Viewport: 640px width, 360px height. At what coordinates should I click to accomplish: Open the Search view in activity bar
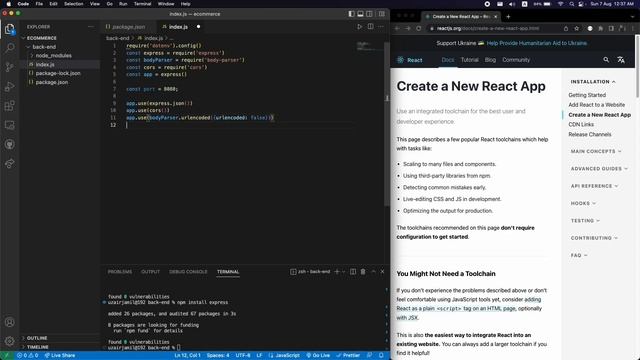tap(9, 48)
